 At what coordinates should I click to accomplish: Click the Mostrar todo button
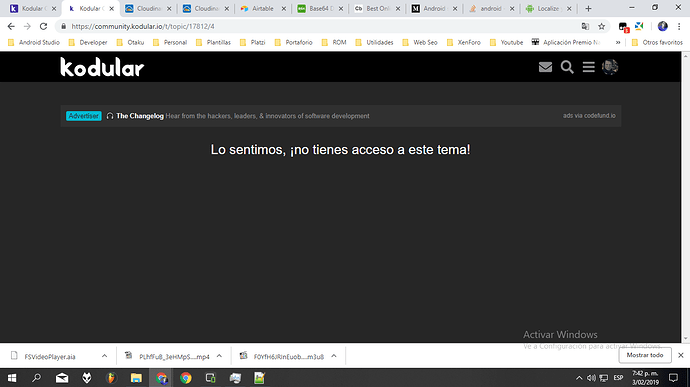coord(645,355)
